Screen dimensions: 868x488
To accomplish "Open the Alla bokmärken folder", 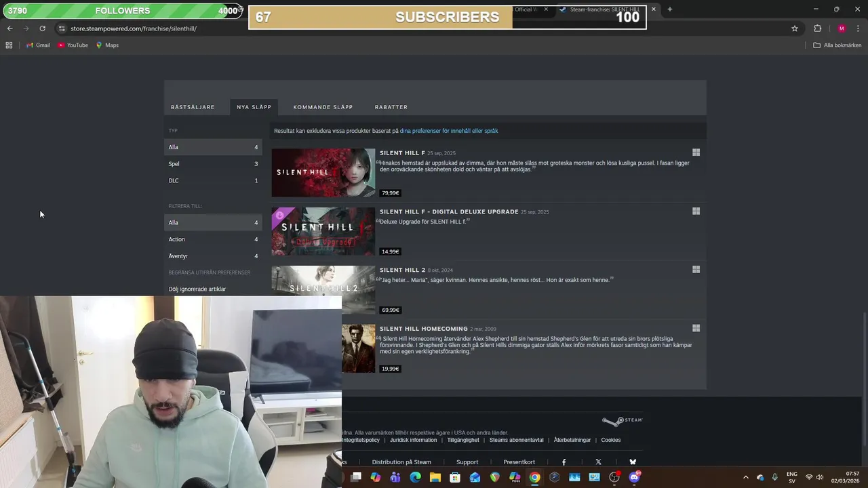I will (x=837, y=45).
